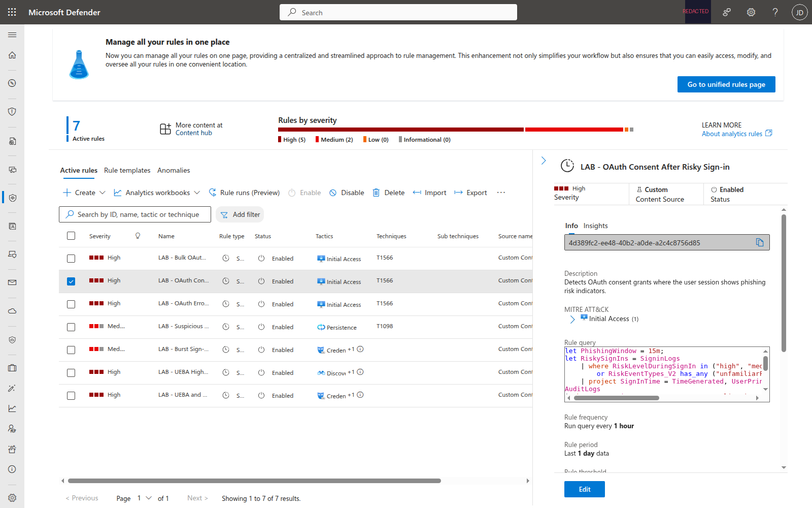Expand the MITRE ATT&CK Initial Access section
The image size is (812, 508).
point(572,319)
